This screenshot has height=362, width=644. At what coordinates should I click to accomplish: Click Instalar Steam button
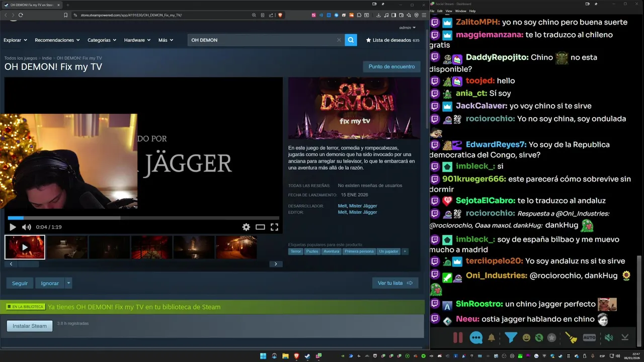click(x=30, y=326)
